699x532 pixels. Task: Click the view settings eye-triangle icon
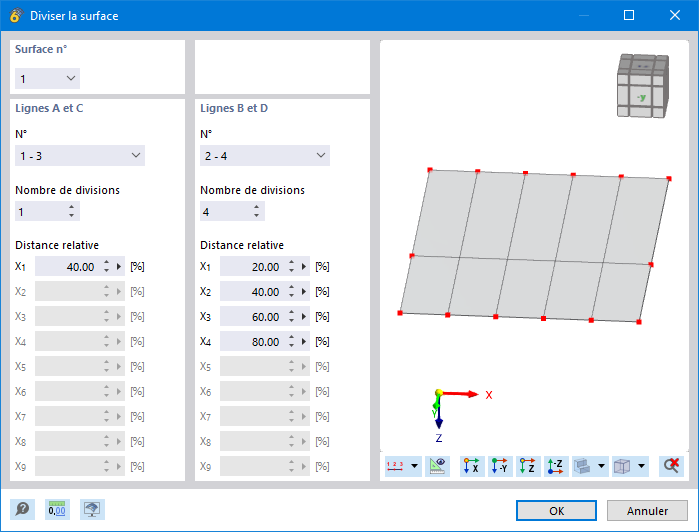pyautogui.click(x=437, y=466)
